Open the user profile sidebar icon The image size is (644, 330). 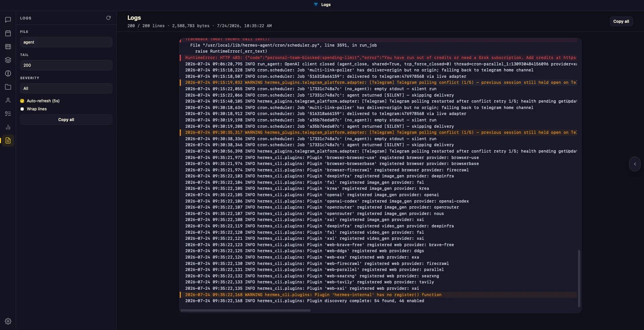(8, 100)
